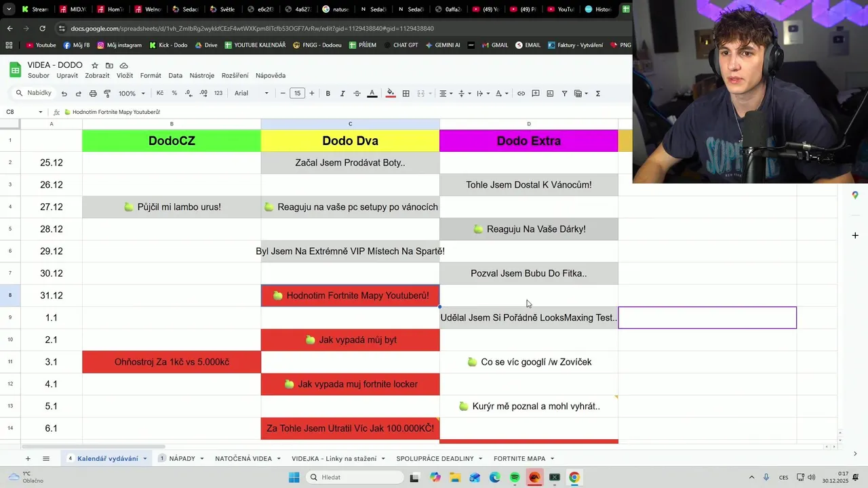Open the Formát menu
The image size is (868, 488).
tap(151, 76)
